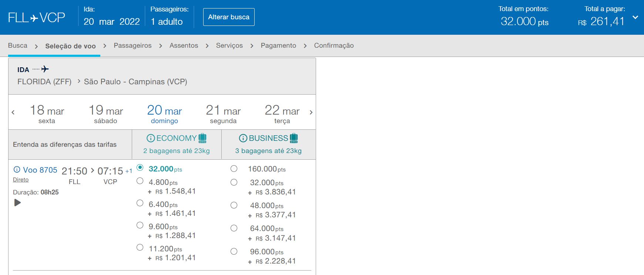Select the 11.200 pts + R$ 1.201,41 fare
This screenshot has height=275, width=644.
(x=140, y=247)
